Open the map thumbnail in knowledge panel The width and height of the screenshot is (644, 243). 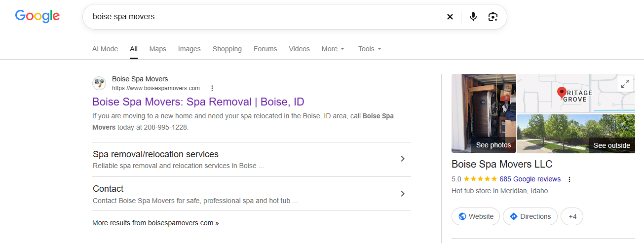[576, 94]
